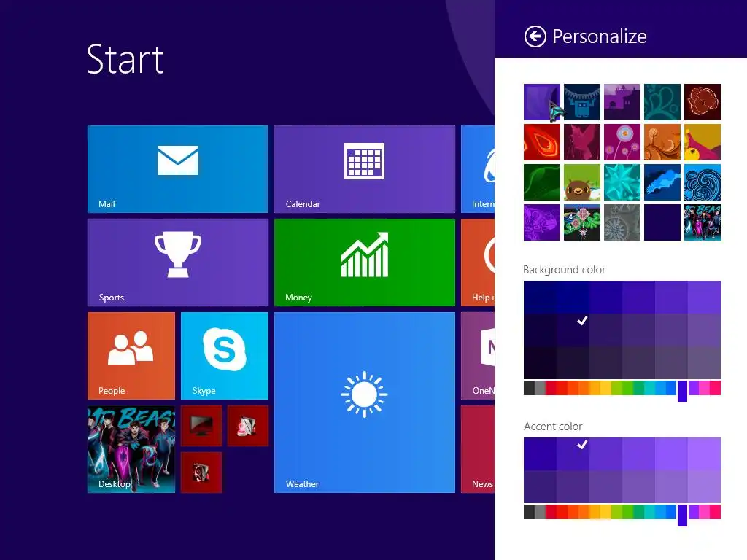The height and width of the screenshot is (560, 747).
Task: Click the small red monitor tile
Action: coord(201,426)
